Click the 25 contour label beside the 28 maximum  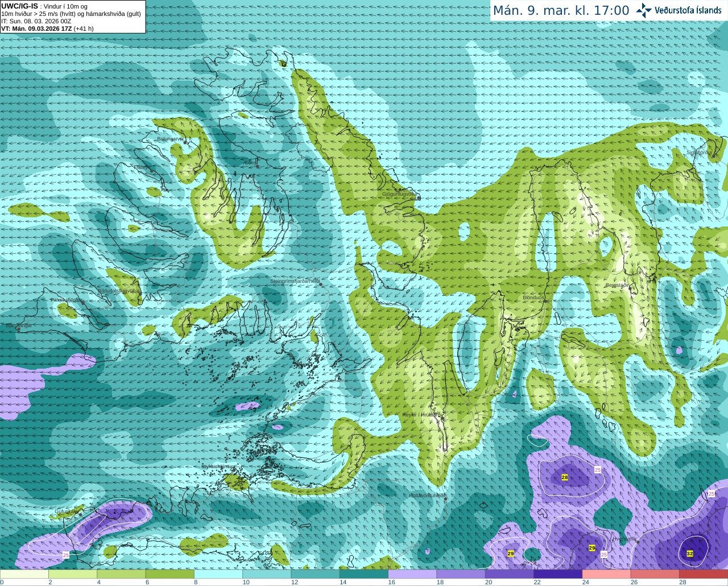[598, 469]
